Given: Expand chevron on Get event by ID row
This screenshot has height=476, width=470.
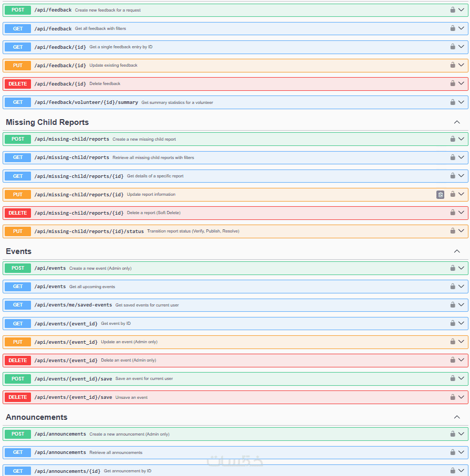Looking at the screenshot, I should pos(461,323).
